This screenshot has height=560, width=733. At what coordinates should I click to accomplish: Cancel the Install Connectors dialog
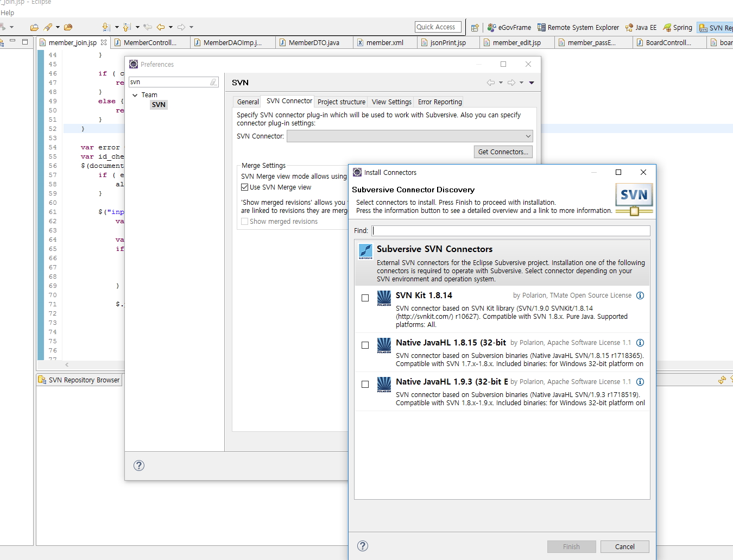point(625,547)
